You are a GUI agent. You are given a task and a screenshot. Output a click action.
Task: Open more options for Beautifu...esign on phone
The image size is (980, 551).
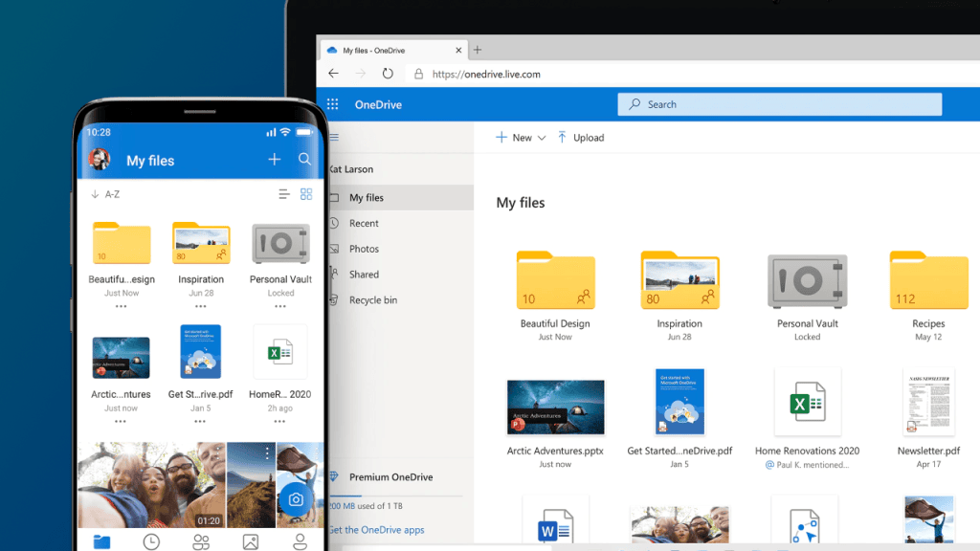tap(122, 306)
